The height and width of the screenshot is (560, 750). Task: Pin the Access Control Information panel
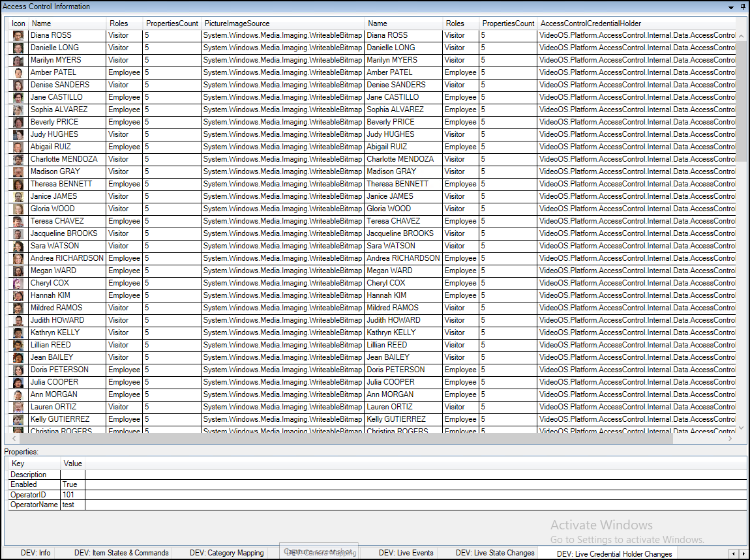[743, 7]
